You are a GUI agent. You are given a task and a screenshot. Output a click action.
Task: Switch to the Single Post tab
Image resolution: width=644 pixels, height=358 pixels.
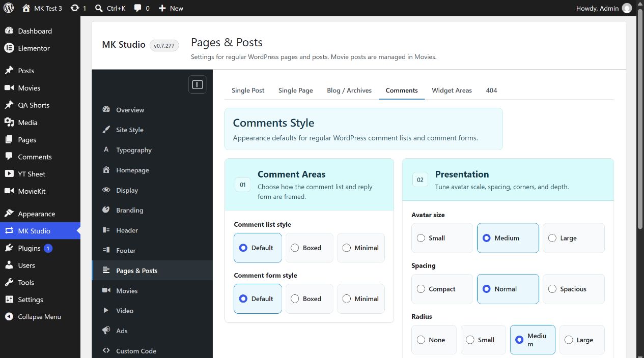click(248, 90)
